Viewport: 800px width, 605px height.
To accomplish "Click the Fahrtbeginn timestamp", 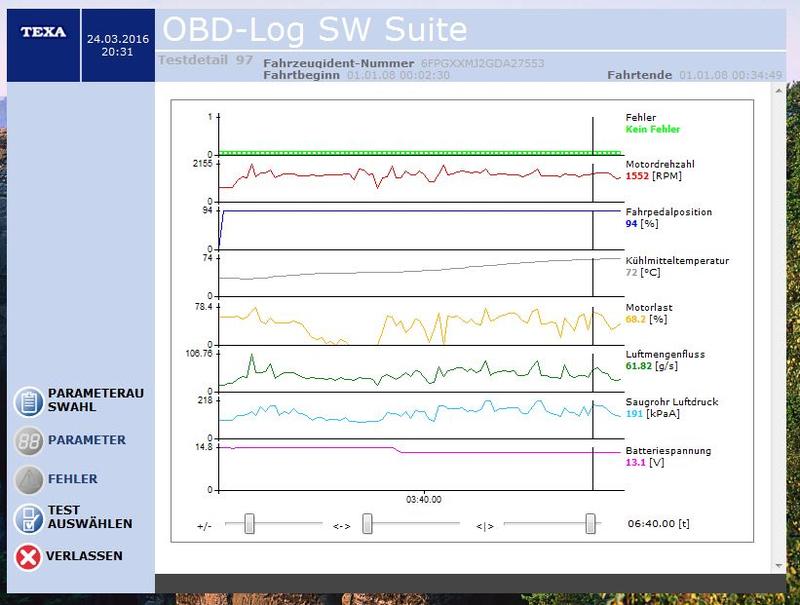I will 398,75.
